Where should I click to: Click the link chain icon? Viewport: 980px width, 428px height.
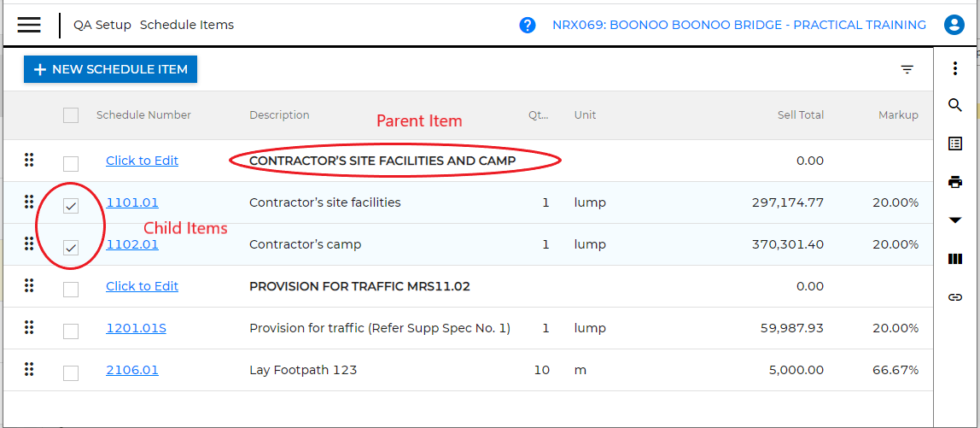[955, 297]
